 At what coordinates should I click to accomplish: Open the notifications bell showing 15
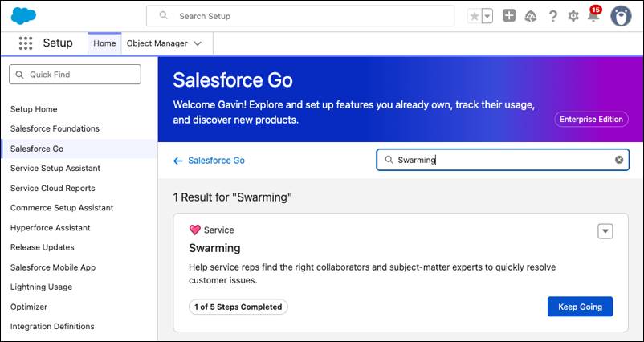click(x=594, y=14)
